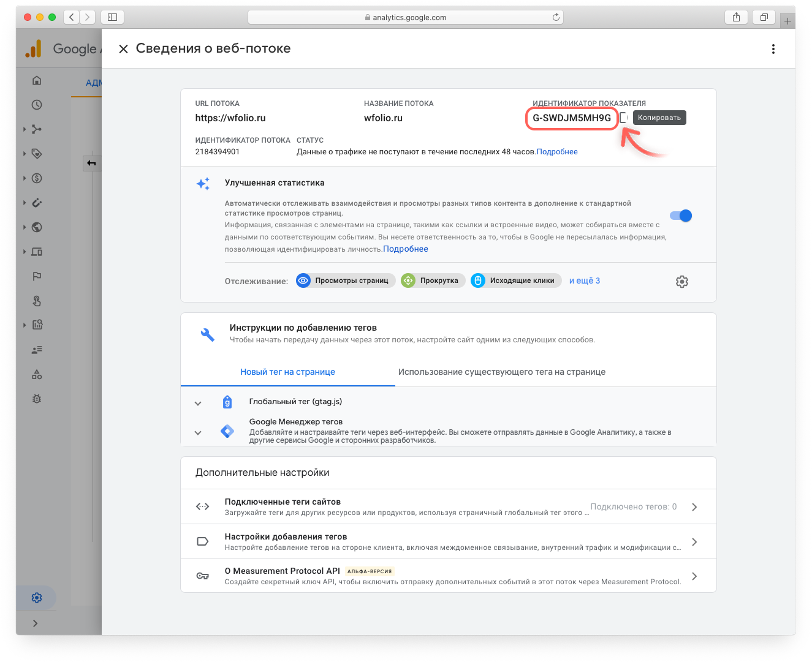Open DebugView bug icon in sidebar
This screenshot has width=812, height=662.
coord(37,399)
